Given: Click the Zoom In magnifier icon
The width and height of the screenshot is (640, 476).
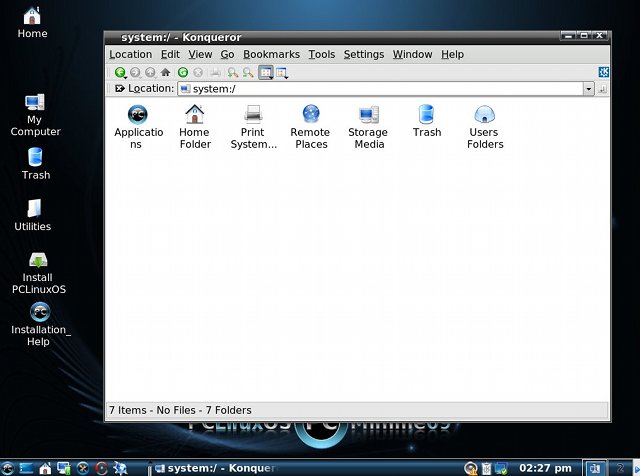Looking at the screenshot, I should (x=233, y=73).
